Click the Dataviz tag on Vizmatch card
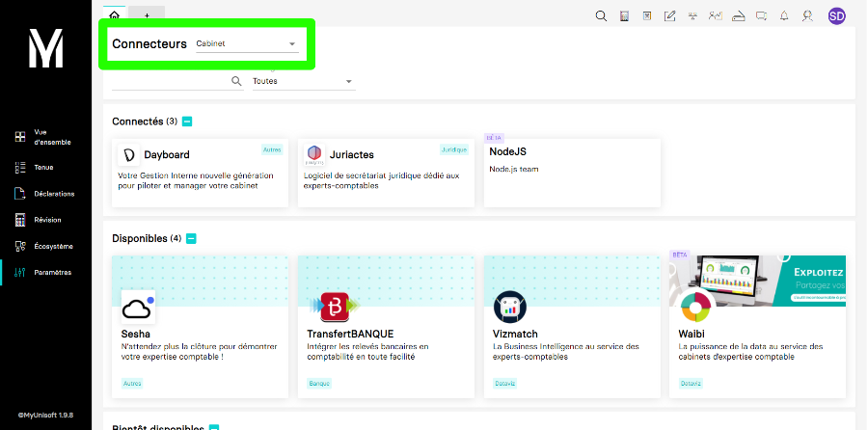 [504, 383]
